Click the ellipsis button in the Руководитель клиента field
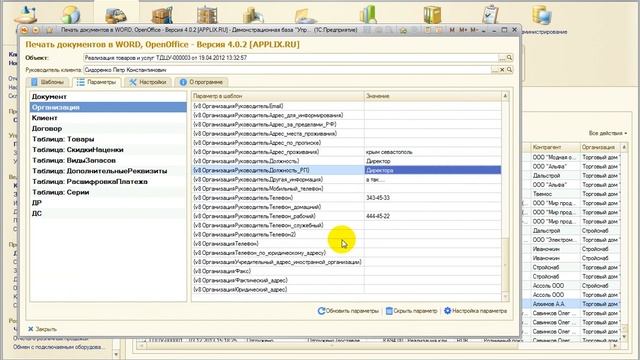This screenshot has height=360, width=640. coord(495,70)
